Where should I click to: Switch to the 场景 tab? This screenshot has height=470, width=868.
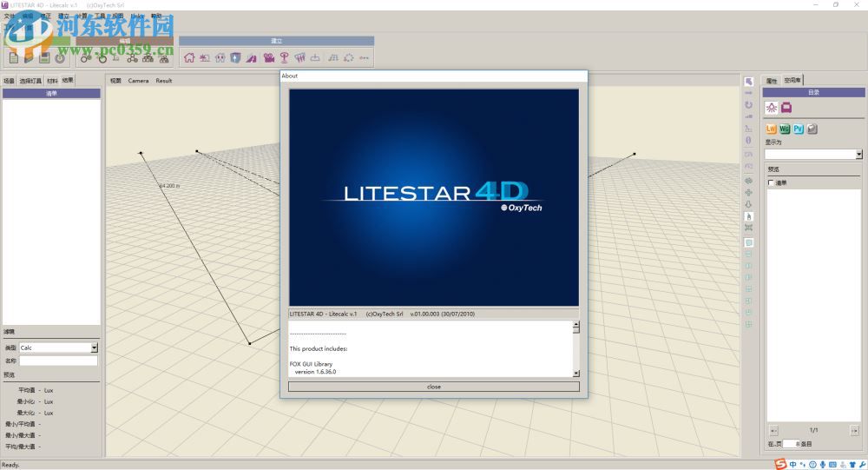coord(9,81)
